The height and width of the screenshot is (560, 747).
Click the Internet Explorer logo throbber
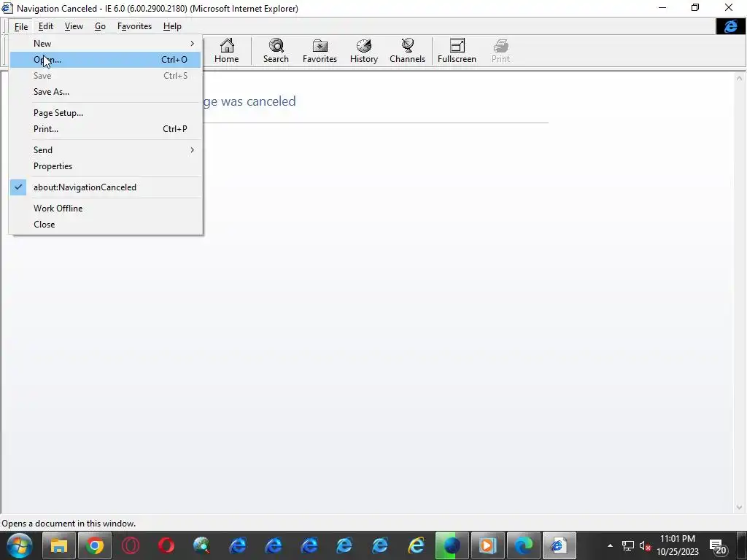pos(730,27)
